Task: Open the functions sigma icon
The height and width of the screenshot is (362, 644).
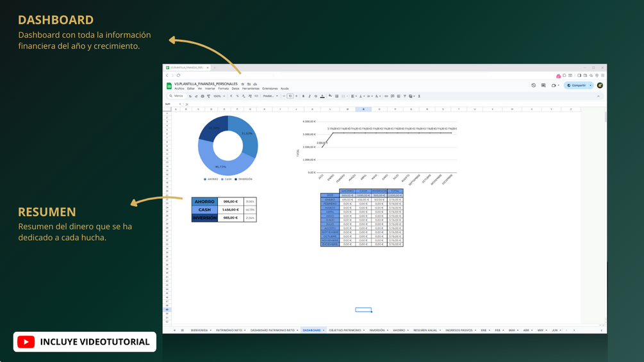Action: tap(419, 96)
